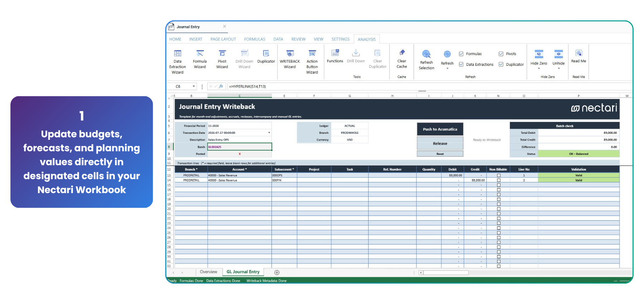Viewport: 644px width, 304px height.
Task: Open the HOME ribbon tab
Action: [x=175, y=39]
